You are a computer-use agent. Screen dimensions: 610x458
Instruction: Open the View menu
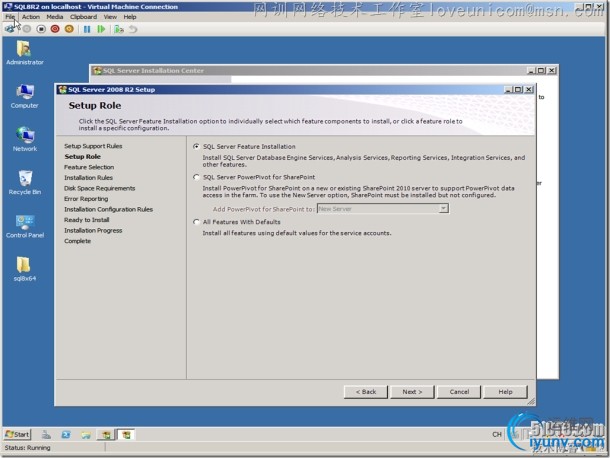(x=110, y=17)
